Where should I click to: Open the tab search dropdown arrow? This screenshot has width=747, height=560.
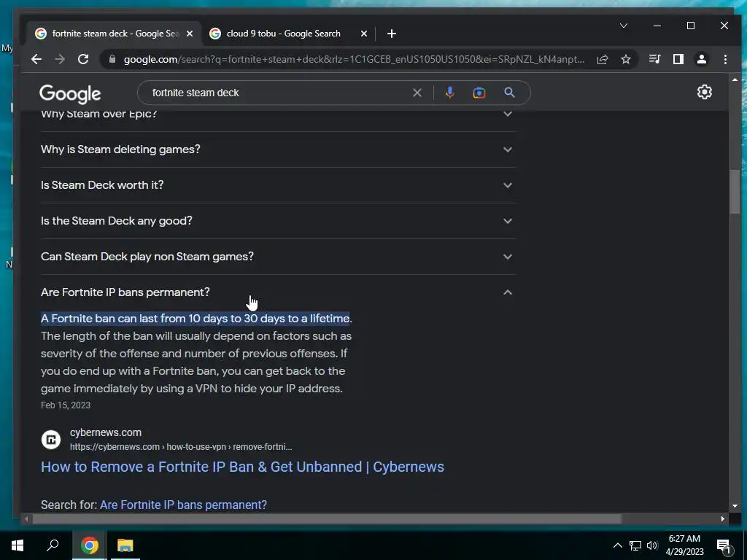coord(623,26)
